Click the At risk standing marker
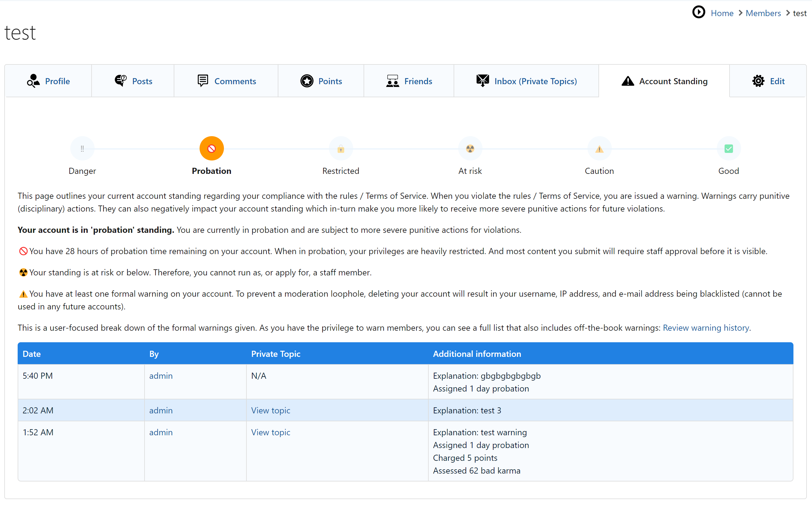812x507 pixels. [x=470, y=149]
